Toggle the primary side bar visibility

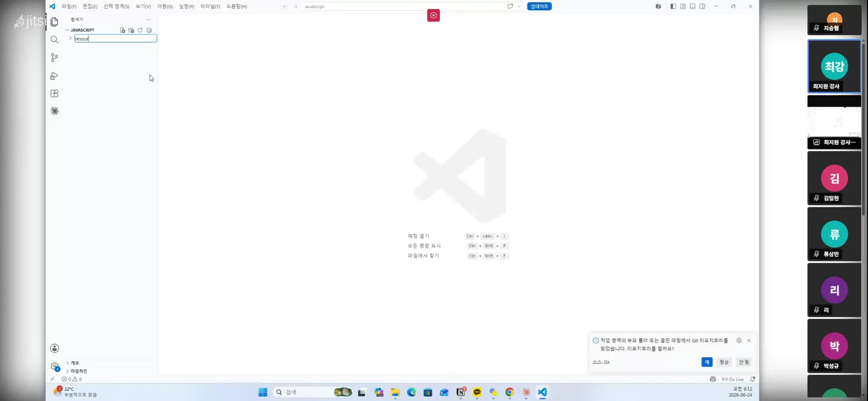pos(673,6)
